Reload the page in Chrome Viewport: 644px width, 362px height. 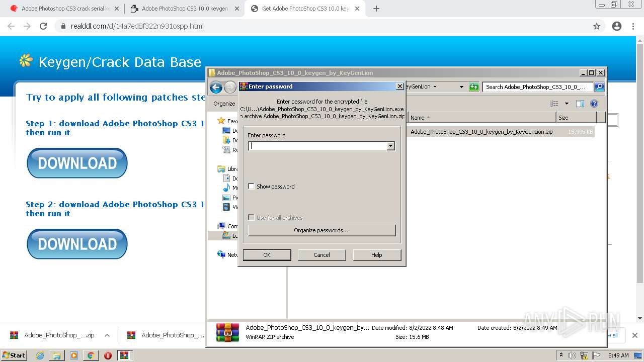tap(43, 26)
